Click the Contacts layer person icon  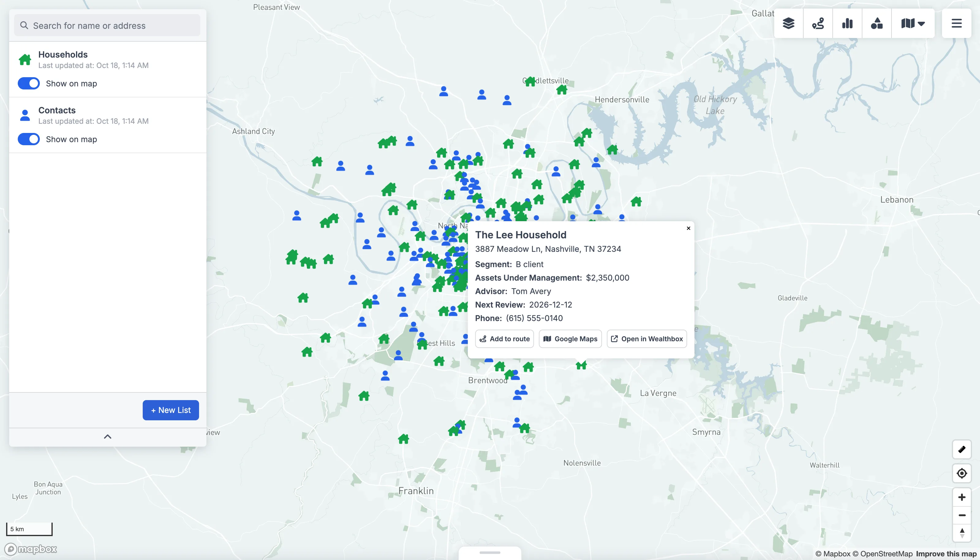tap(25, 115)
